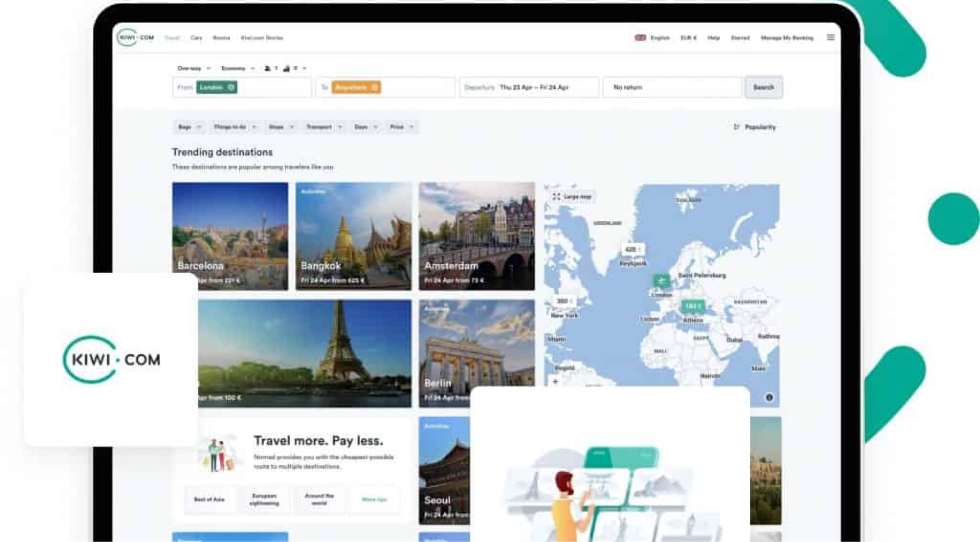Viewport: 980px width, 542px height.
Task: Click the map info icon
Action: point(769,397)
